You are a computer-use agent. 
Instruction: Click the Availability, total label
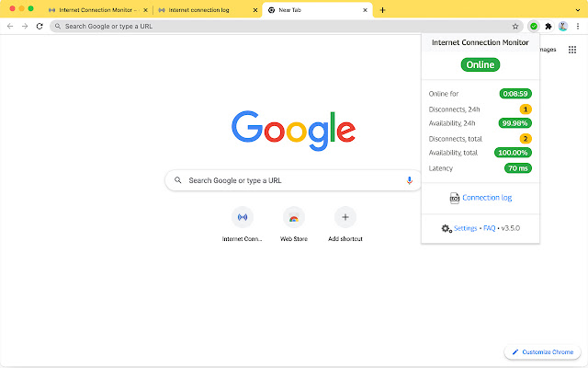453,153
